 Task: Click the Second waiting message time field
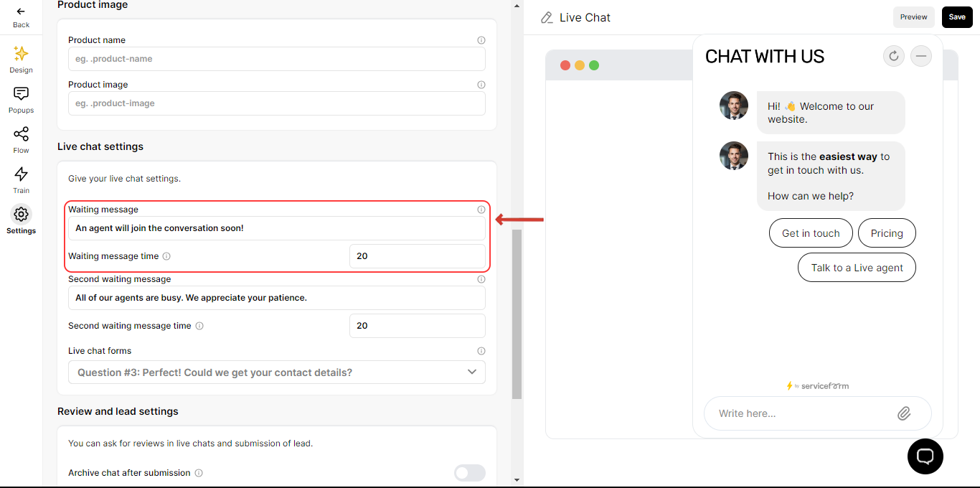pos(418,326)
